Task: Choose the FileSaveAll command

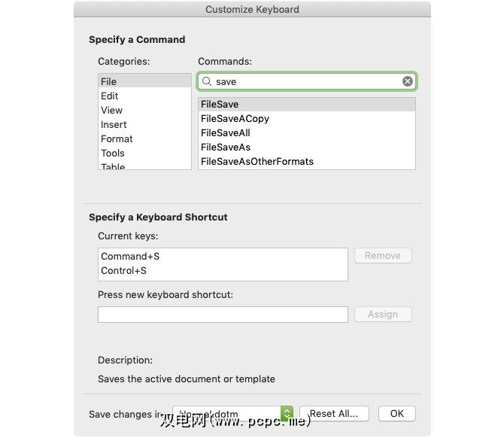Action: point(226,132)
